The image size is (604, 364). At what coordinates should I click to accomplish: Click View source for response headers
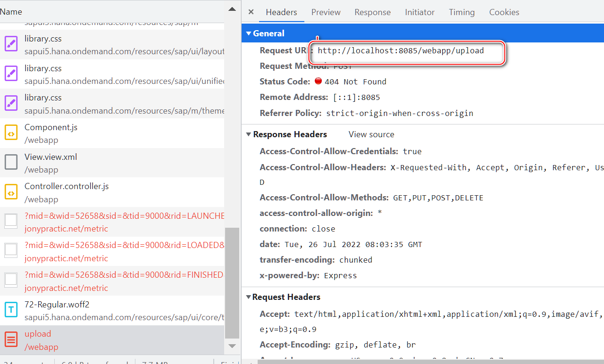pos(371,134)
